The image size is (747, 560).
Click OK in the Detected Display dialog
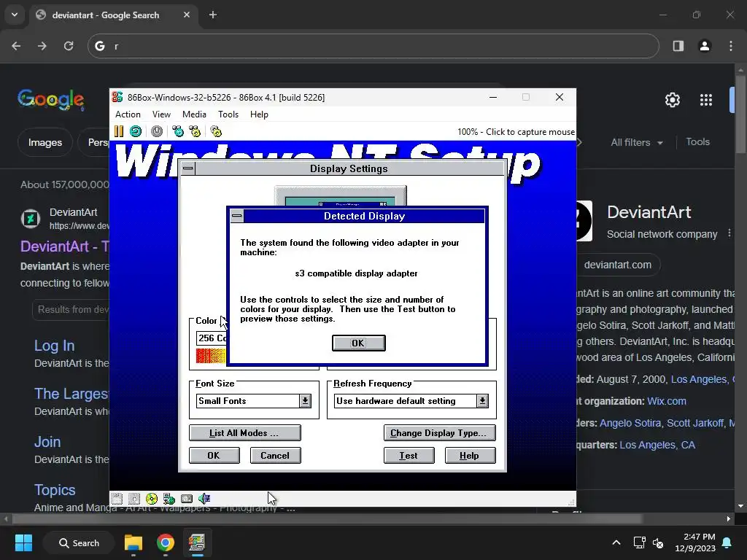358,343
